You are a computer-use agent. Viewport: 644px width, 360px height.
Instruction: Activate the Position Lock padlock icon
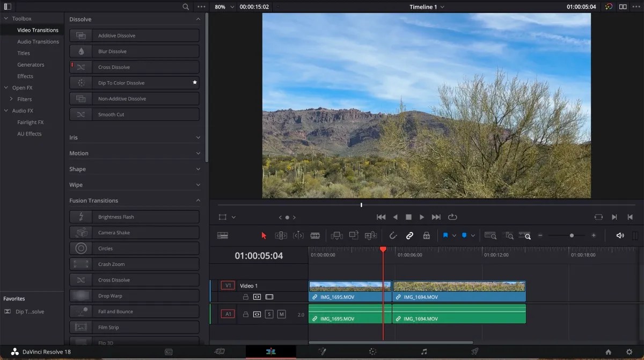tap(427, 235)
